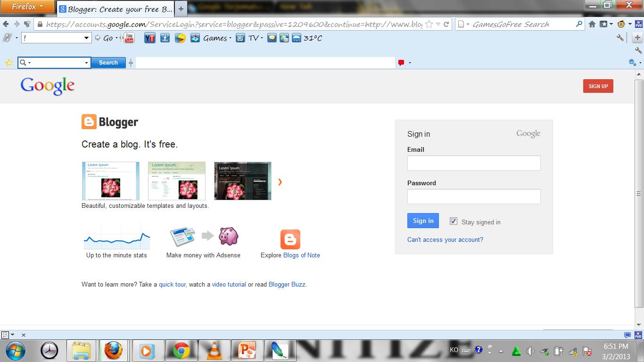The width and height of the screenshot is (644, 362).
Task: Go to the browser home page
Action: 592,24
